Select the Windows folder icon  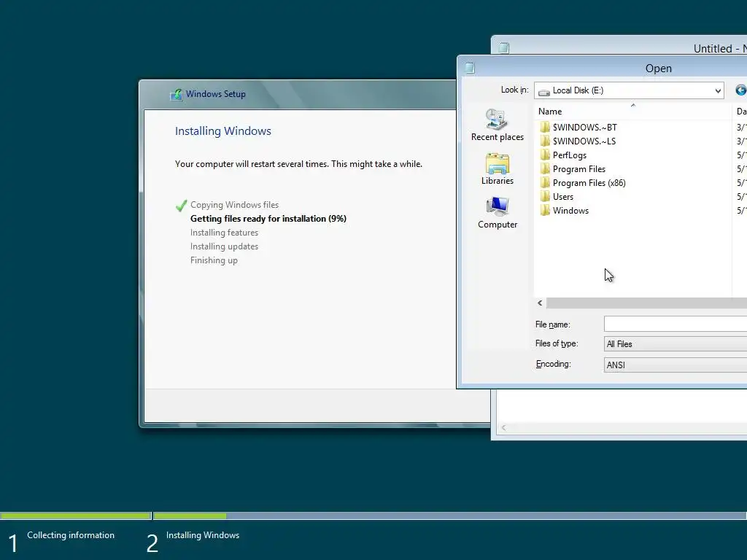point(545,210)
